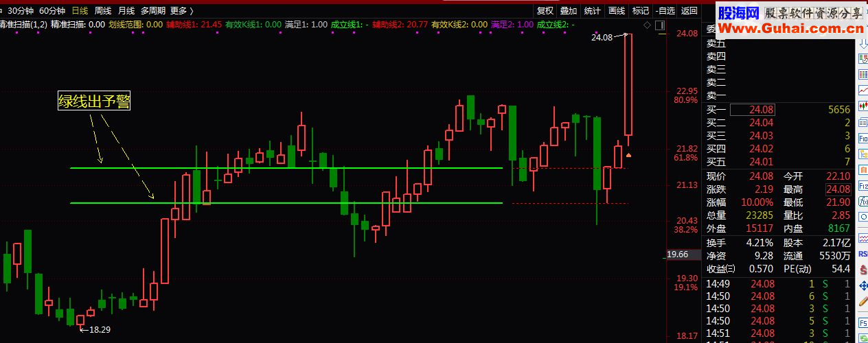
Task: Select the 周线 weekly chart tab
Action: click(103, 11)
